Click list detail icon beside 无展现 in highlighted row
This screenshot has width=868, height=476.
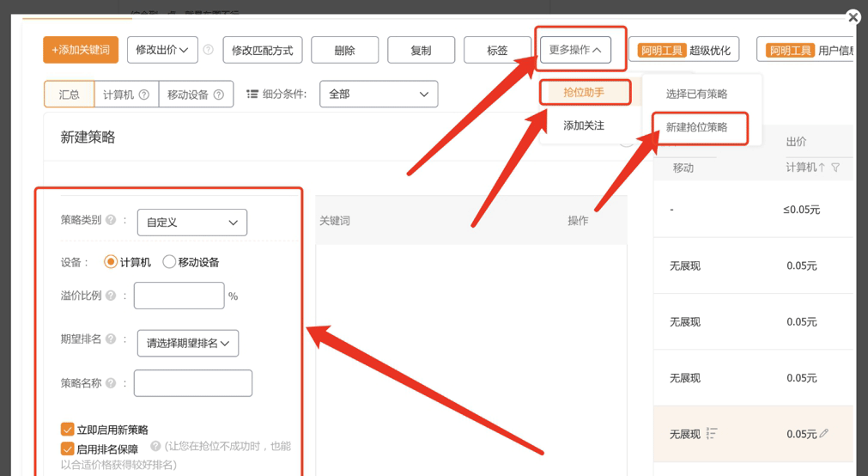point(712,434)
